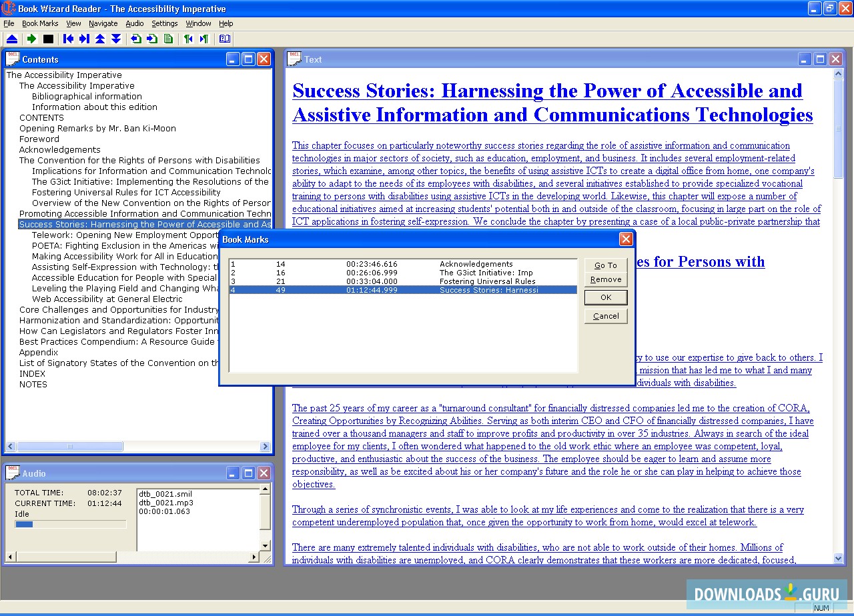Click paragraph link starting 'The past 25 years'
The image size is (854, 616).
[553, 446]
